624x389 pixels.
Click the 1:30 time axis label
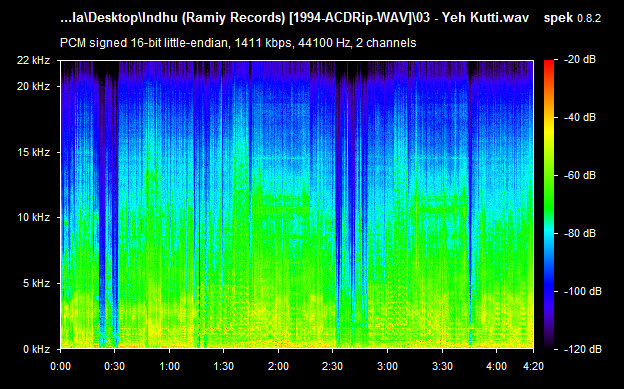tap(224, 366)
